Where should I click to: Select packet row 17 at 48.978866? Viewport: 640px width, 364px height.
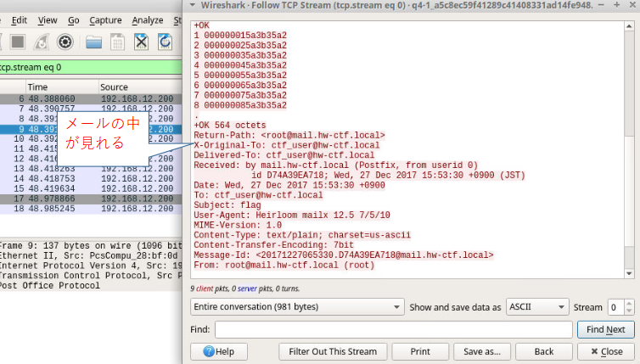point(91,199)
